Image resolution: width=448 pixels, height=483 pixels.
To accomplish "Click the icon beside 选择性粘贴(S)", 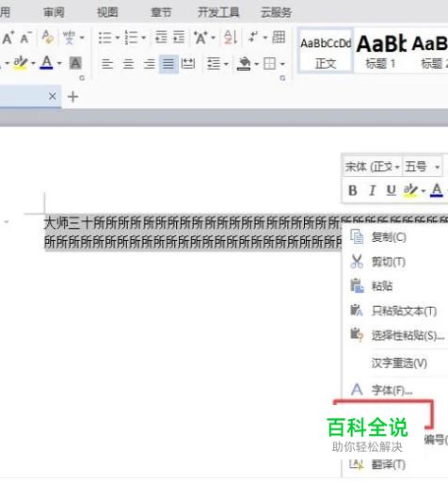I will [x=357, y=334].
